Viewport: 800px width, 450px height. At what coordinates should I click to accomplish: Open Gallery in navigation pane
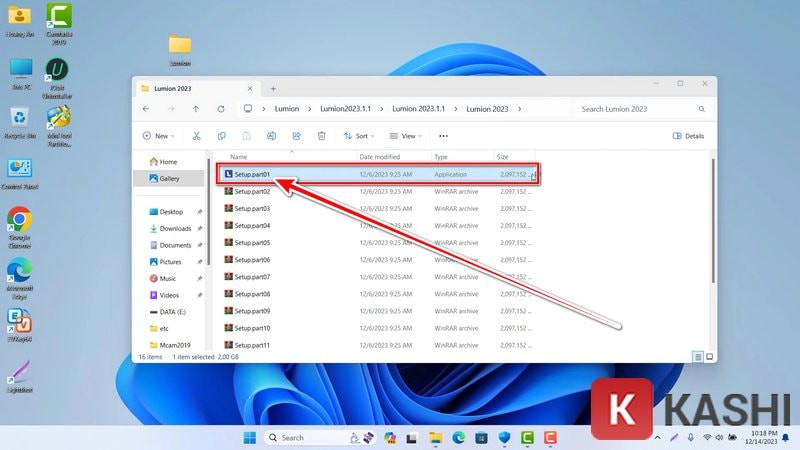(x=168, y=179)
